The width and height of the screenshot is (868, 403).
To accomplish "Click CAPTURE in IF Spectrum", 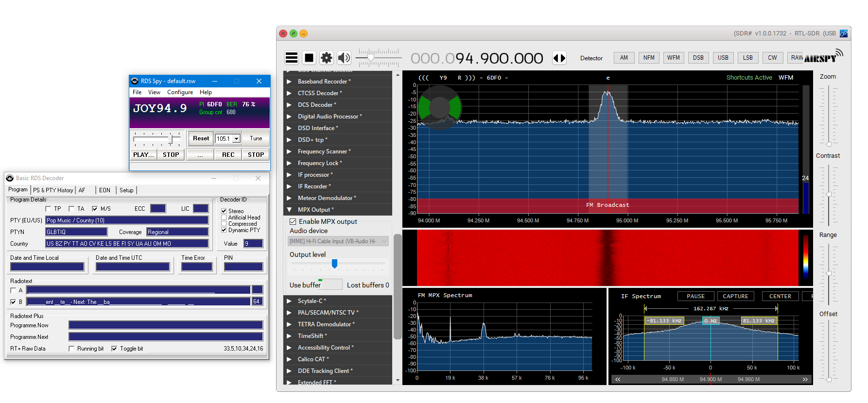I will [x=735, y=296].
